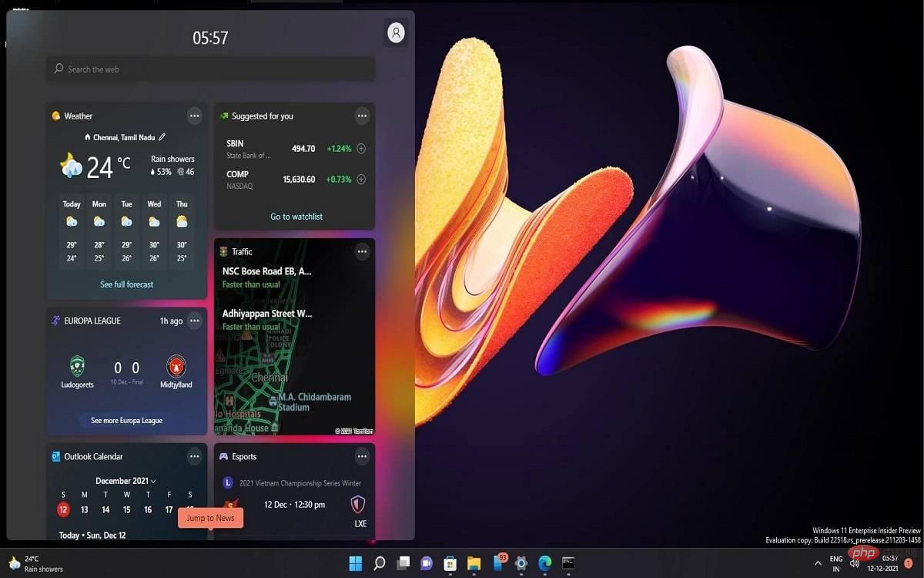Expand hidden icons in the system tray
The image size is (924, 578).
point(819,563)
